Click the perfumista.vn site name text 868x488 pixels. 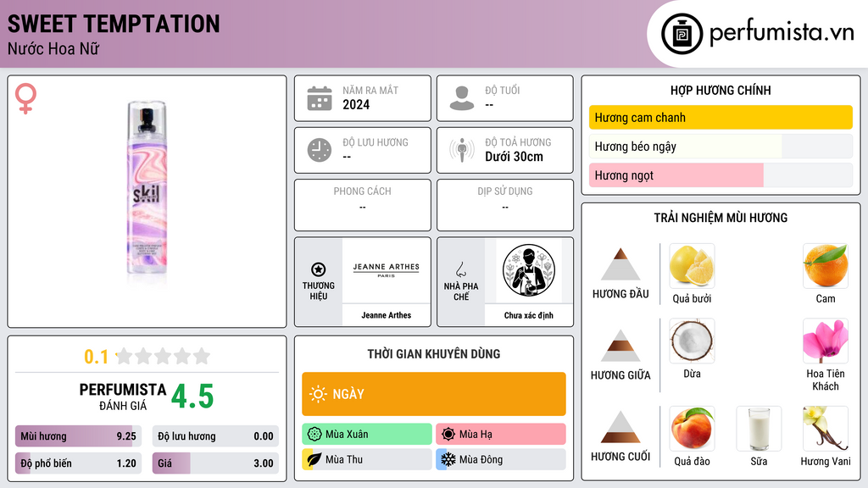pyautogui.click(x=782, y=33)
